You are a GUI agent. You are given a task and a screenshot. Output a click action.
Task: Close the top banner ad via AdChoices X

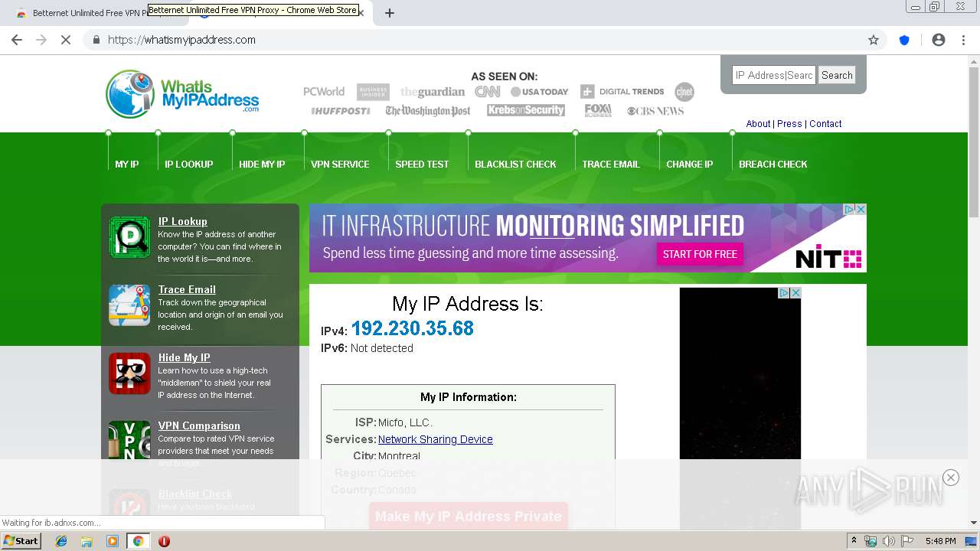pyautogui.click(x=861, y=209)
